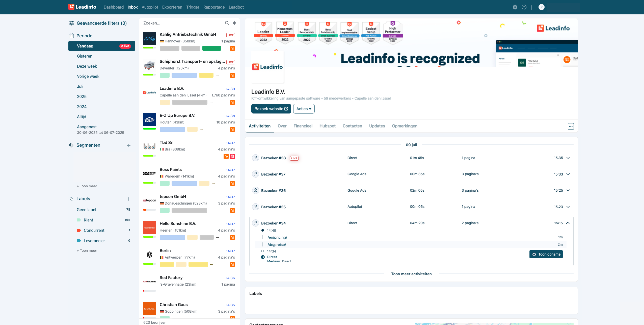Viewport: 644px width, 325px height.
Task: Open the settings gear icon
Action: point(515,7)
